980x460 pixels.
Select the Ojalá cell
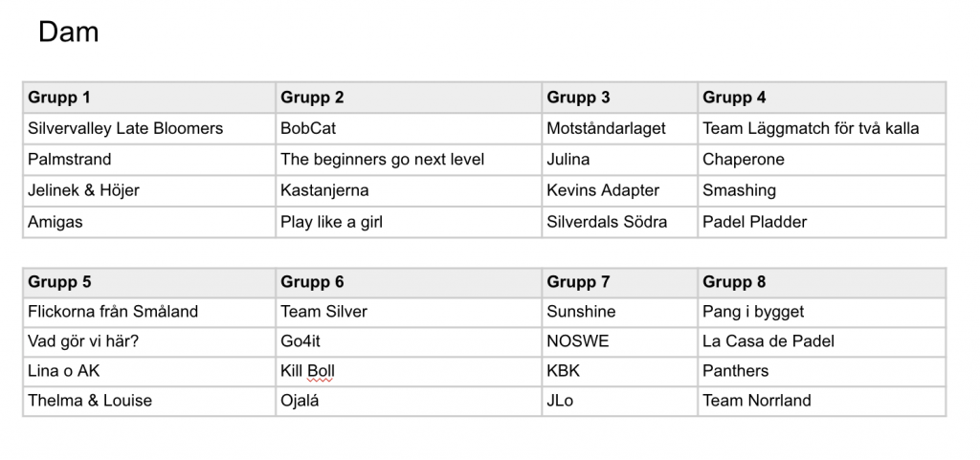click(409, 402)
